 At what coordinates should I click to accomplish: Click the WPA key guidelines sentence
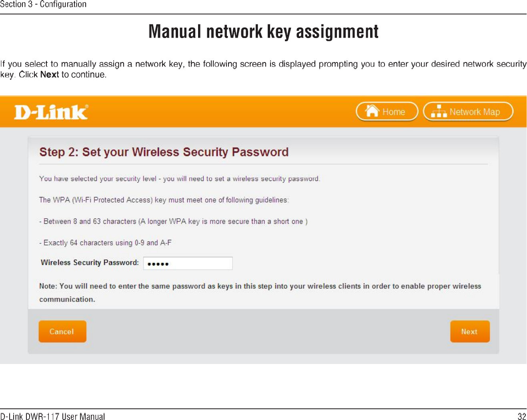(164, 200)
